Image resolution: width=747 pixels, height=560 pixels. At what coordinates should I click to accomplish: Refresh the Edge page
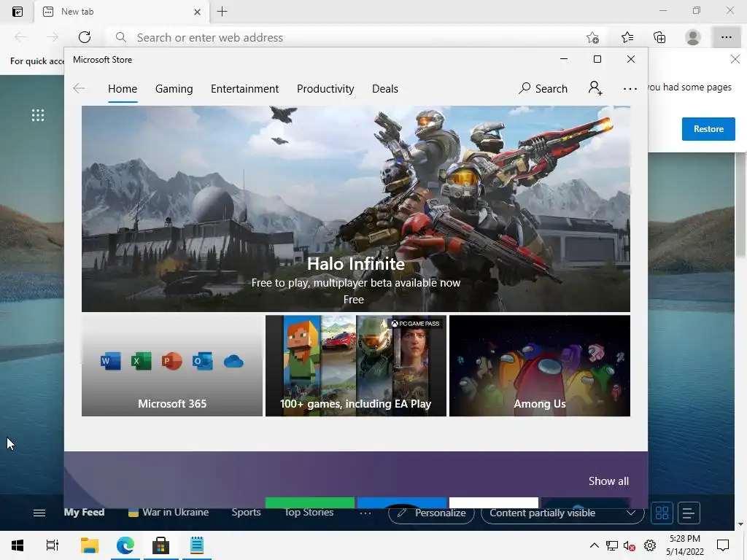(x=85, y=37)
